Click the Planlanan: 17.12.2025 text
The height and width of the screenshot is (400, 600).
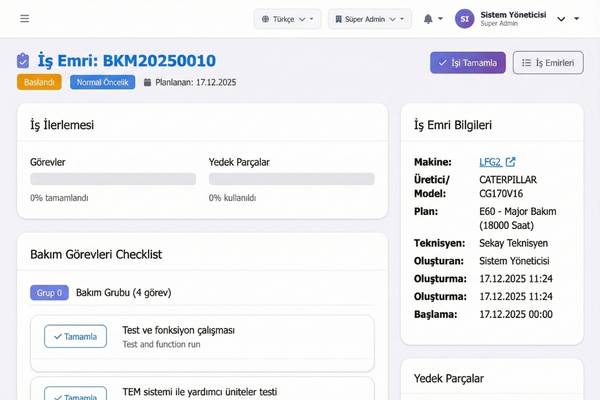tap(196, 82)
